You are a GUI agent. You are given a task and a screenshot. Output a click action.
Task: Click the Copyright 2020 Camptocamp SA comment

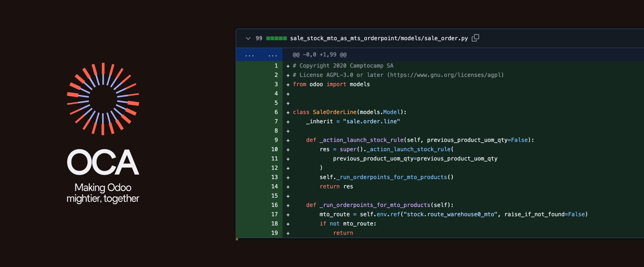click(343, 66)
